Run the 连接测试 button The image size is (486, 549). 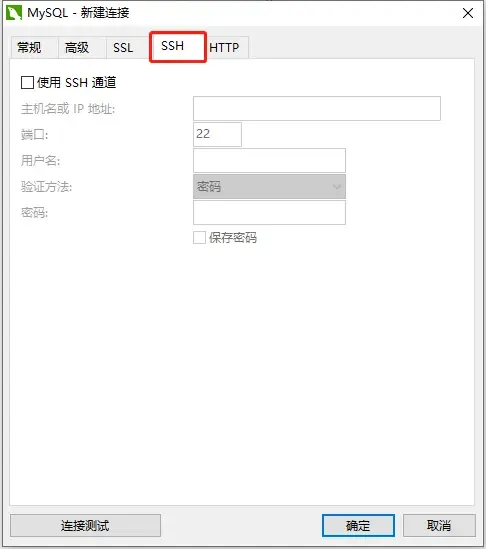coord(85,525)
